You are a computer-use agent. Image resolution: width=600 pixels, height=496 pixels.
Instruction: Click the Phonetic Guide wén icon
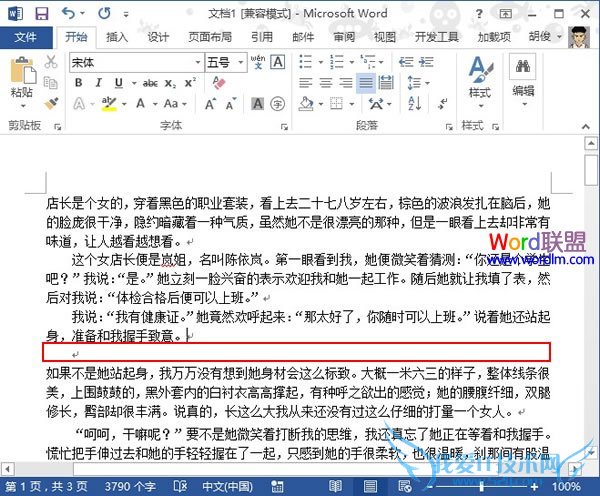tap(258, 62)
